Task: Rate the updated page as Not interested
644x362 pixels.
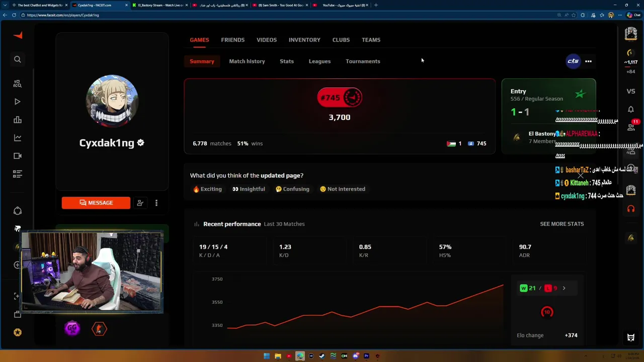Action: 343,189
